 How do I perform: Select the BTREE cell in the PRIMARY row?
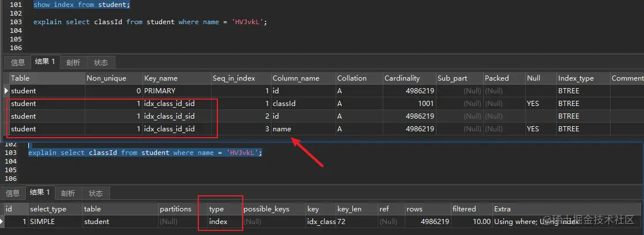[583, 90]
